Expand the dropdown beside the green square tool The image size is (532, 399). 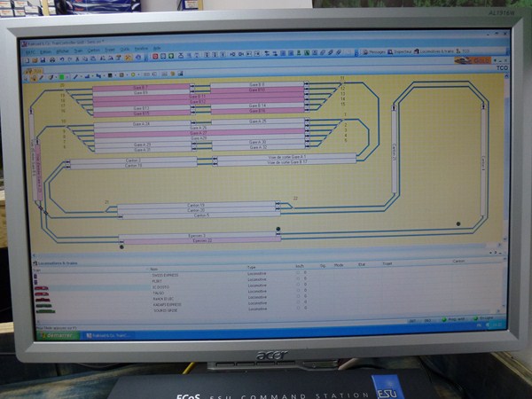click(x=66, y=77)
